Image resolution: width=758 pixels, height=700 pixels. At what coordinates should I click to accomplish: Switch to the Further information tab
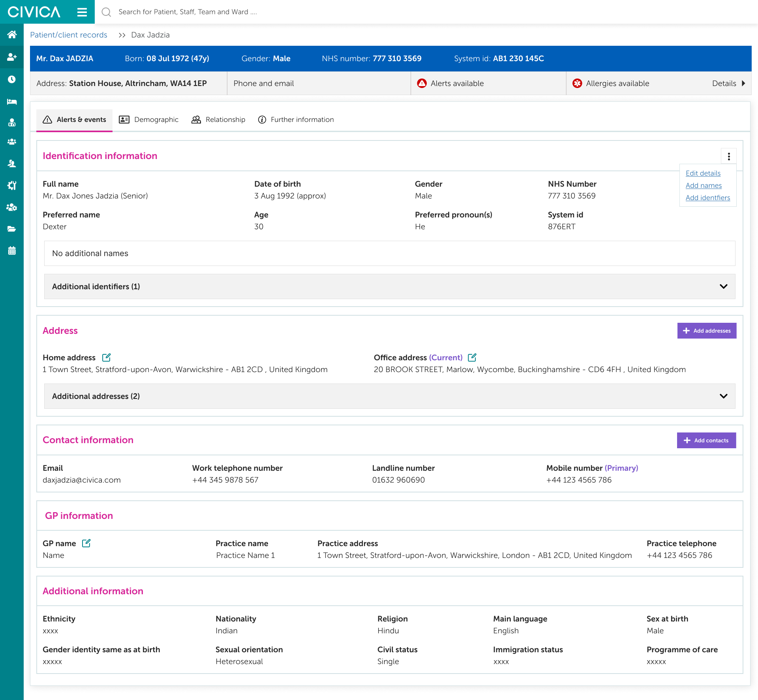point(296,120)
